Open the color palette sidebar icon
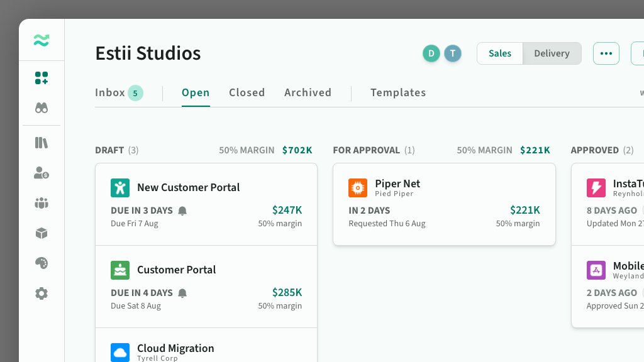The image size is (644, 362). click(42, 263)
